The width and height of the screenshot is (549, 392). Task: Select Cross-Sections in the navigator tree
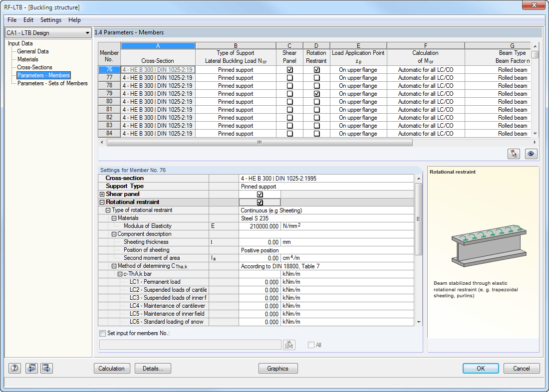pyautogui.click(x=34, y=67)
